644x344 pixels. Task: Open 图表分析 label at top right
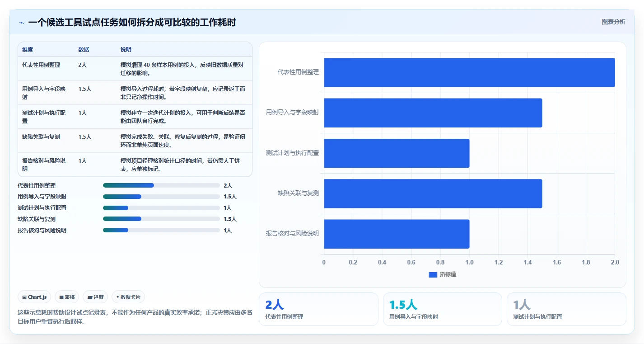(x=613, y=22)
